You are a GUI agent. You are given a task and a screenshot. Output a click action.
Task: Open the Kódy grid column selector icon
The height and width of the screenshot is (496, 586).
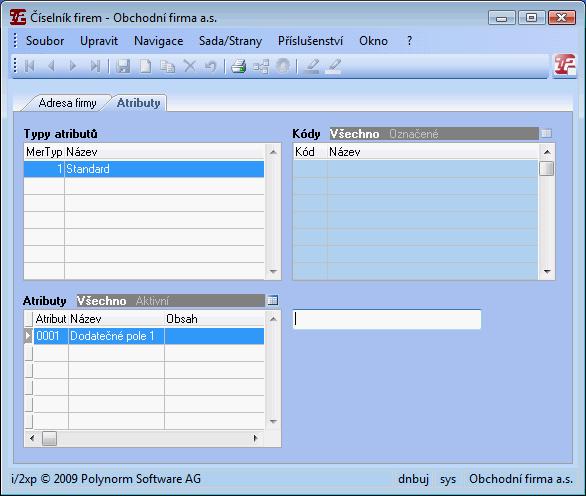tap(546, 133)
